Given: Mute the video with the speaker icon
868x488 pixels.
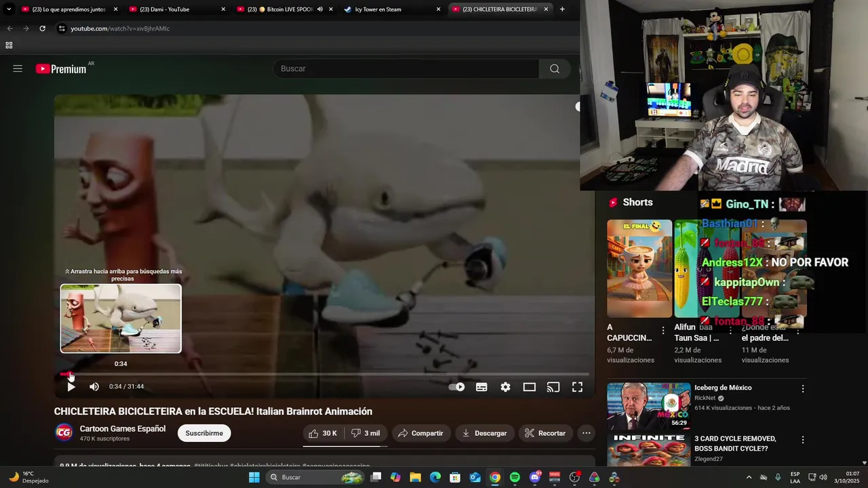Looking at the screenshot, I should point(94,386).
